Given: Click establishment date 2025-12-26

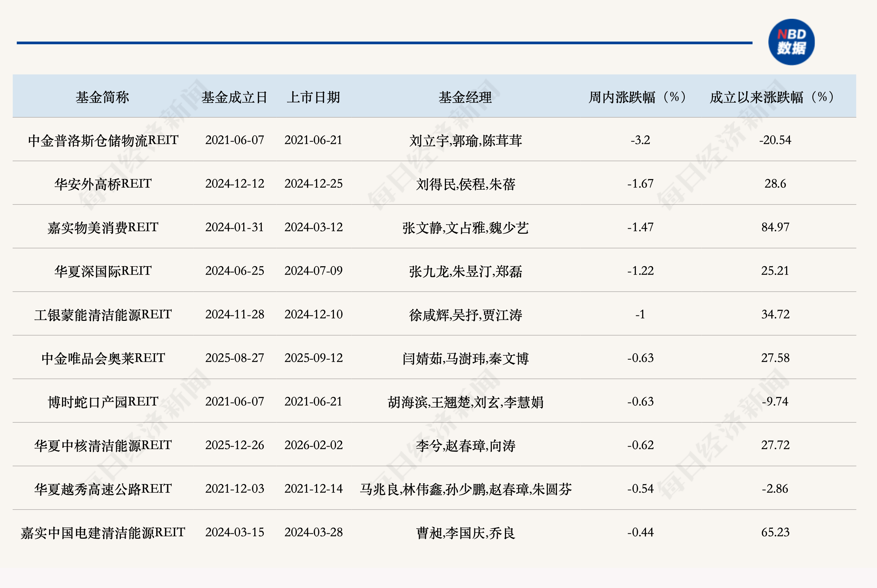Looking at the screenshot, I should pyautogui.click(x=235, y=445).
